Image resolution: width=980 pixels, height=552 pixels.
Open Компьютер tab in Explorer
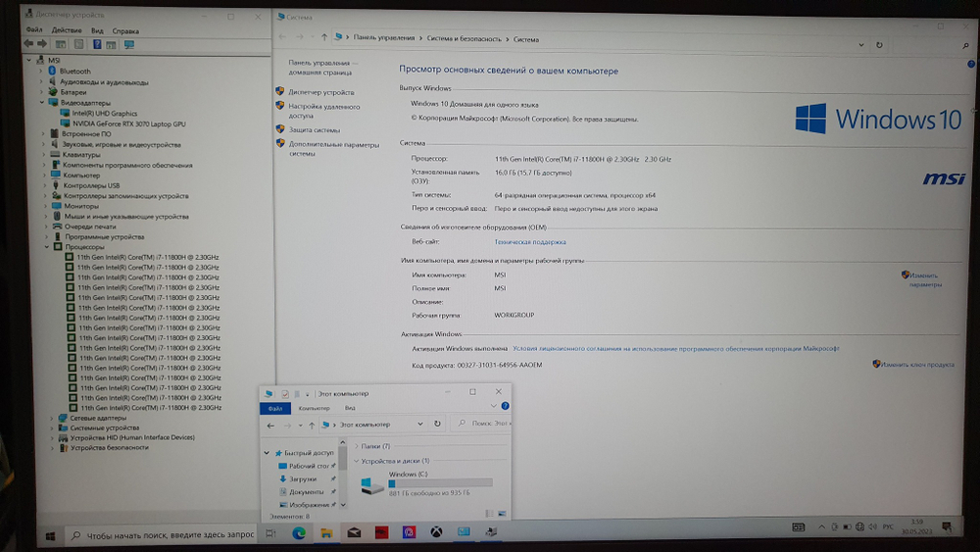pos(314,408)
